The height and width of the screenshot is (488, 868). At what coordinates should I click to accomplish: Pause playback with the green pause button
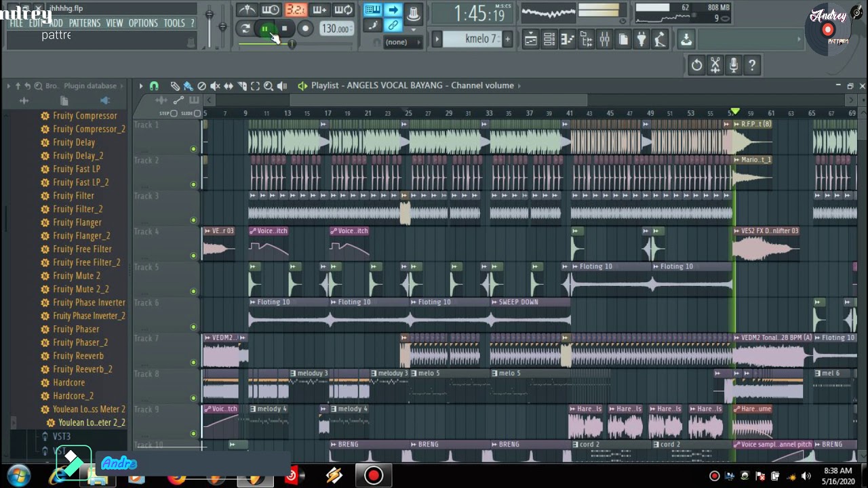coord(265,29)
